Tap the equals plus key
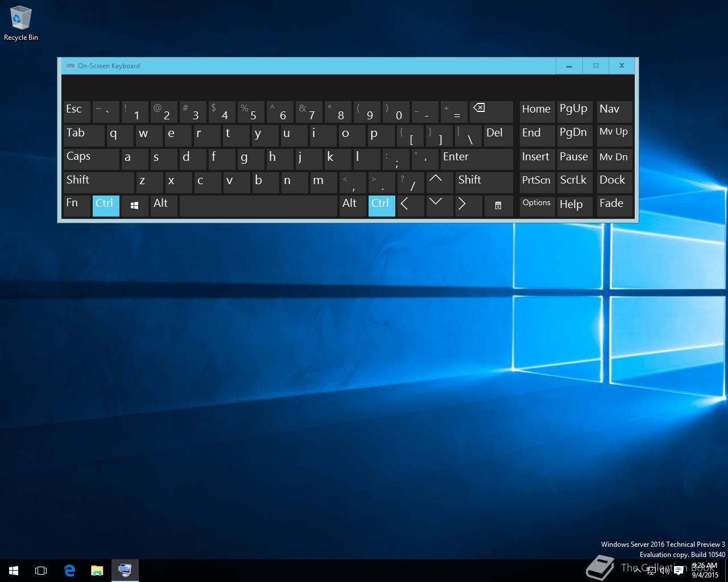 (x=454, y=112)
